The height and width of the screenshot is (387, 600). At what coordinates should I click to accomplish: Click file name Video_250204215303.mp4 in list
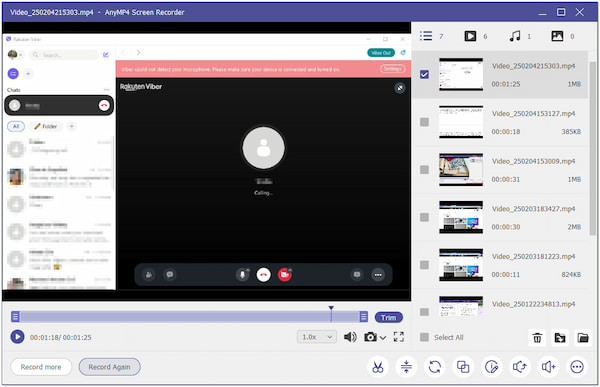(533, 66)
